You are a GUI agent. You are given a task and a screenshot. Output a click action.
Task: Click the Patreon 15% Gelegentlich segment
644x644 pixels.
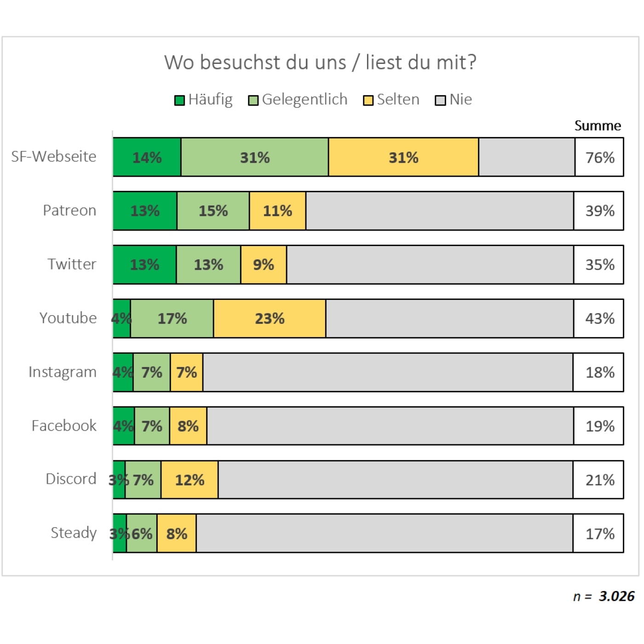pyautogui.click(x=213, y=211)
